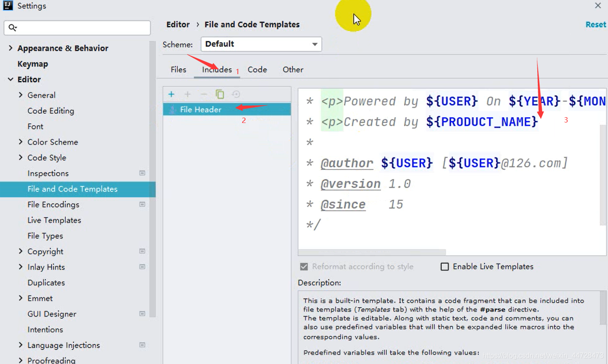The image size is (608, 364).
Task: Click ${PRODUCT_NAME} variable in the editor
Action: (482, 122)
